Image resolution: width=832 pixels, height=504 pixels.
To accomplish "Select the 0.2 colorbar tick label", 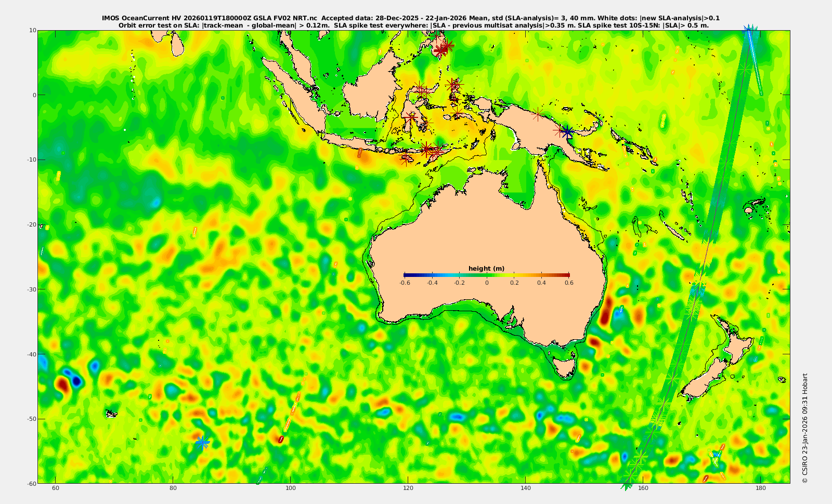I will (514, 283).
